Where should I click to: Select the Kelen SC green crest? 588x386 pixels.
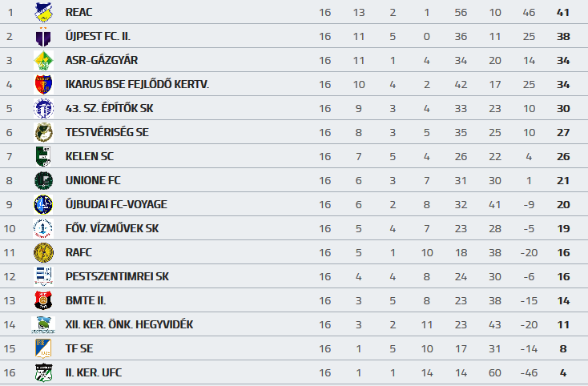pyautogui.click(x=42, y=156)
